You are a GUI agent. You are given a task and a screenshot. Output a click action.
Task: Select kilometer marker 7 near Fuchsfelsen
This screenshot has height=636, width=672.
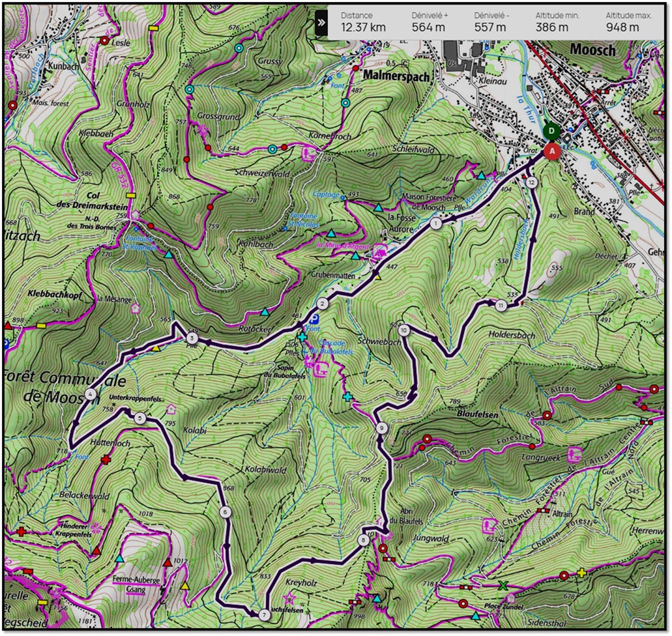264,614
